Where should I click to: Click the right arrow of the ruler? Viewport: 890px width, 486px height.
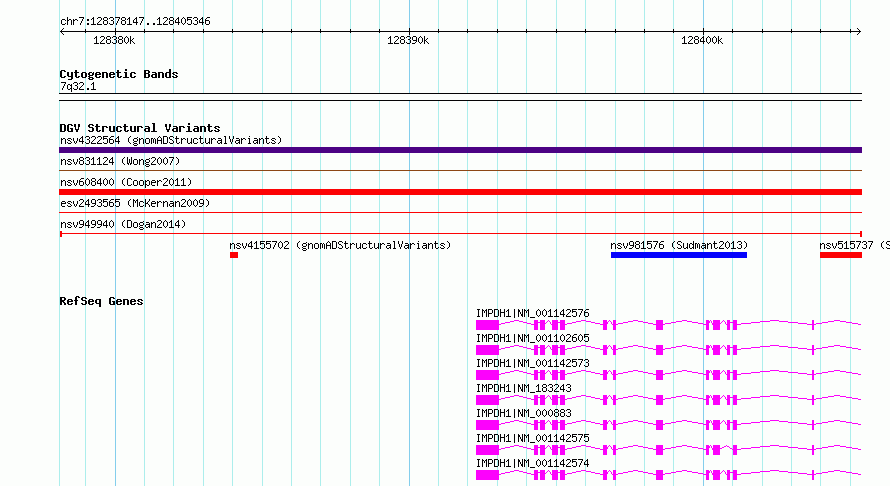(x=858, y=31)
